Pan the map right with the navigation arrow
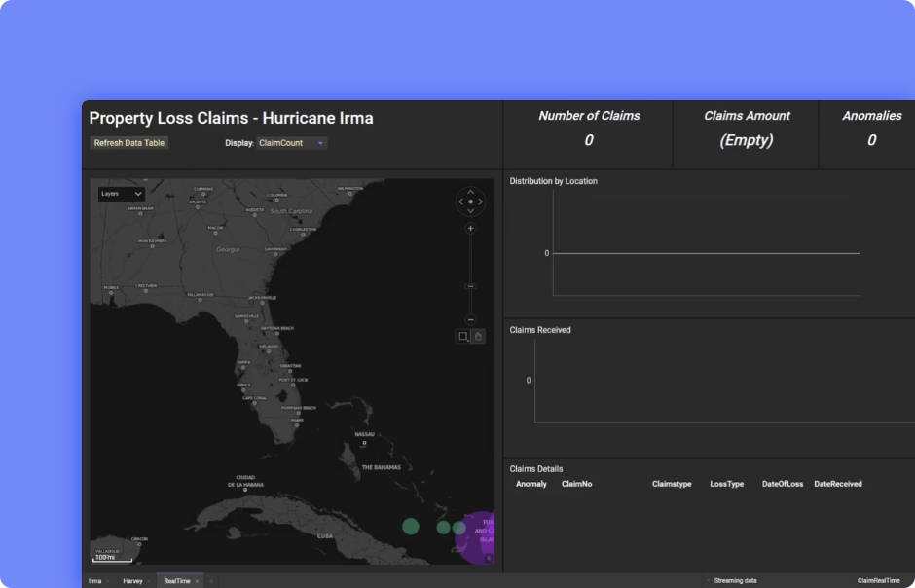The width and height of the screenshot is (915, 588). point(481,202)
